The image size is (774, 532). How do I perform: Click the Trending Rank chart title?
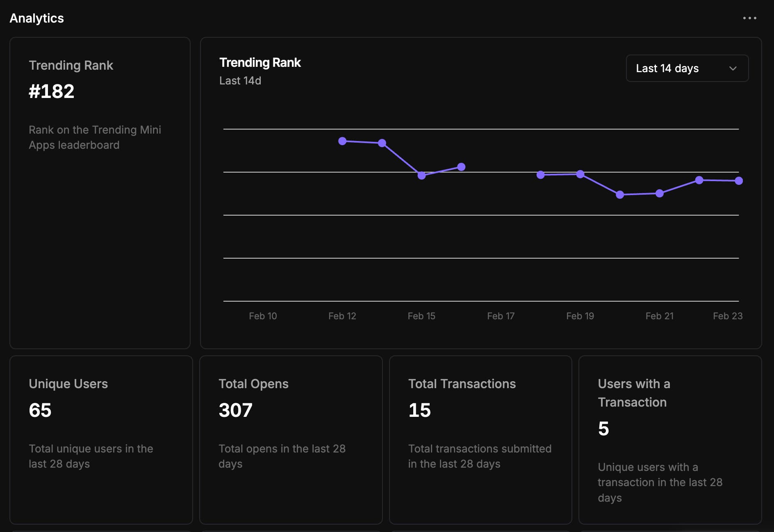coord(260,63)
